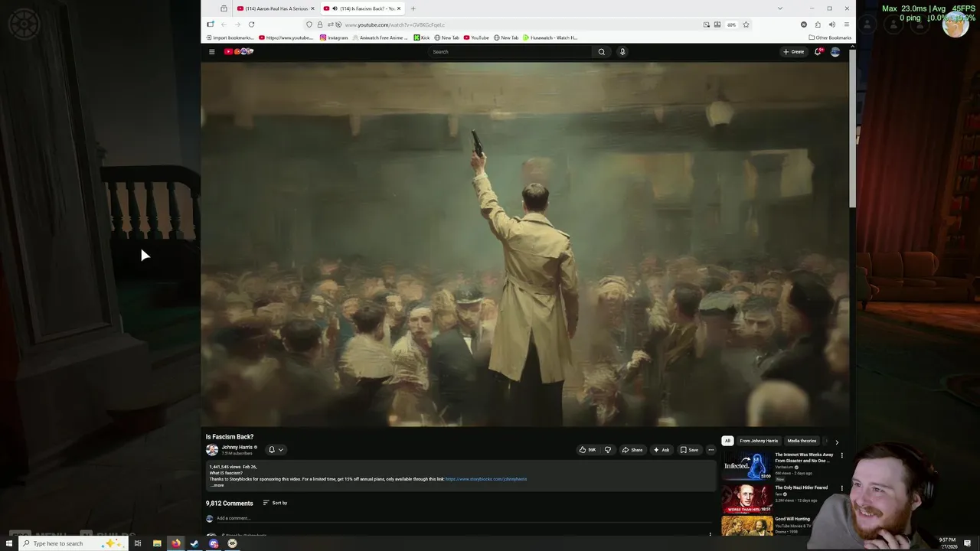Open the browser application menu
The image size is (980, 551).
click(846, 24)
